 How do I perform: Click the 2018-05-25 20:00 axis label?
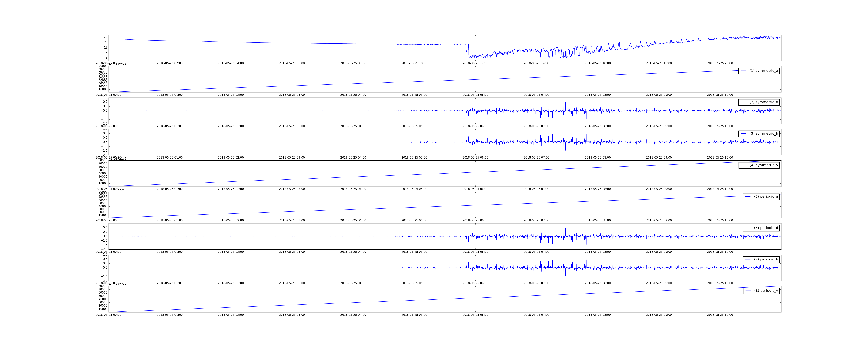[x=720, y=63]
